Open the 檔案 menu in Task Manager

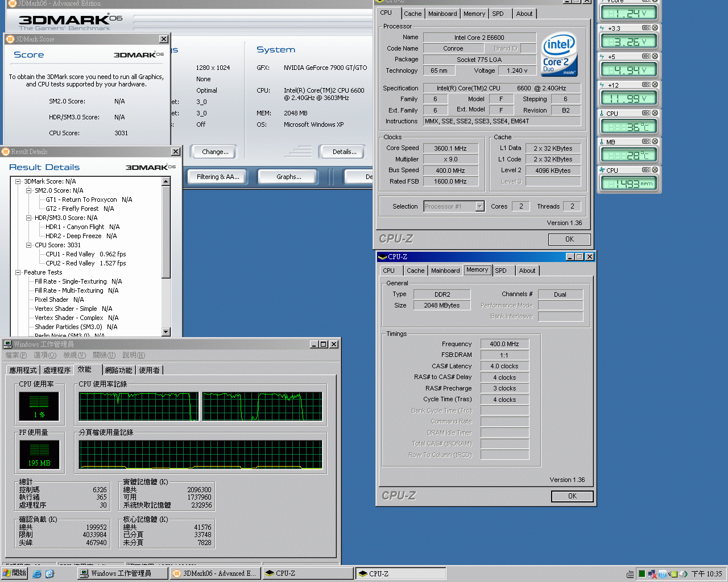(x=16, y=355)
